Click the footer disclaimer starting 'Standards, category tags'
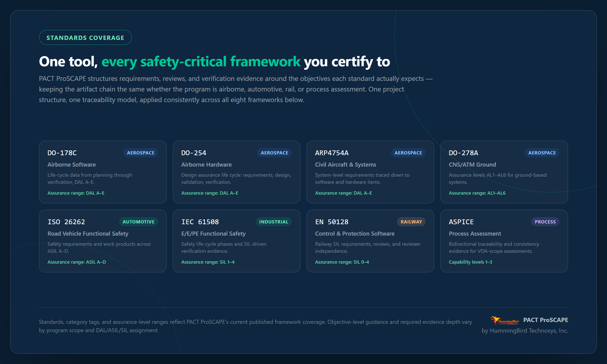The height and width of the screenshot is (364, 607). [255, 326]
